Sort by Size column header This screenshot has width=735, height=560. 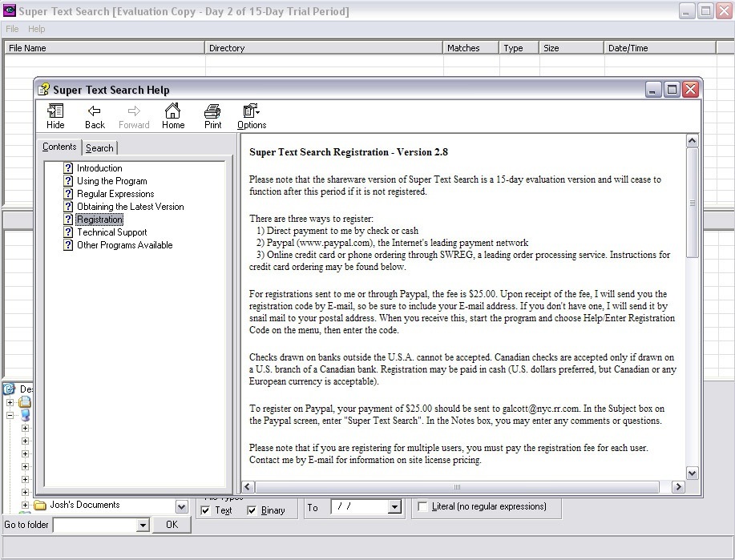571,48
